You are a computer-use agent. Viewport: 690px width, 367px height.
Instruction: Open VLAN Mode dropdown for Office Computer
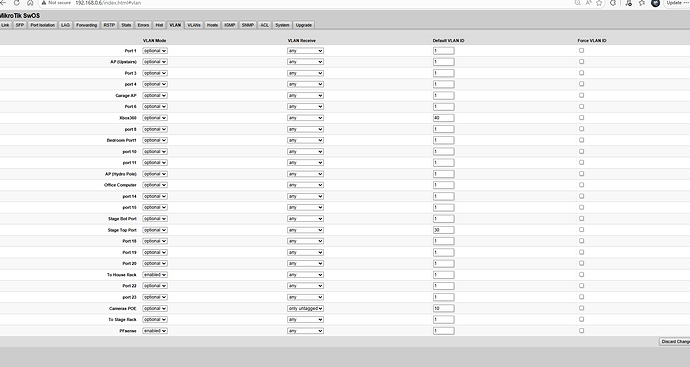point(155,185)
